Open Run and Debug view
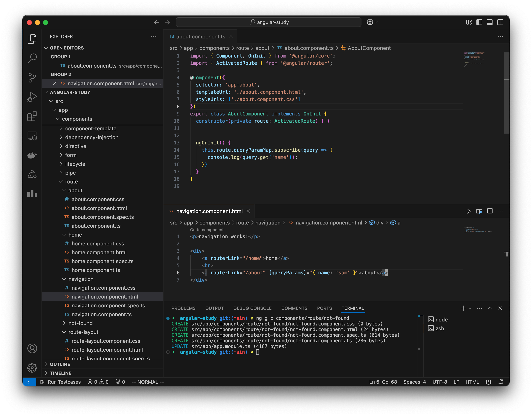532x416 pixels. [32, 97]
